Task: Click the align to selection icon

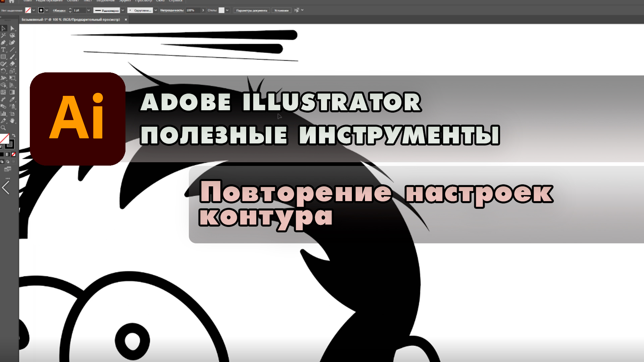Action: pyautogui.click(x=297, y=10)
